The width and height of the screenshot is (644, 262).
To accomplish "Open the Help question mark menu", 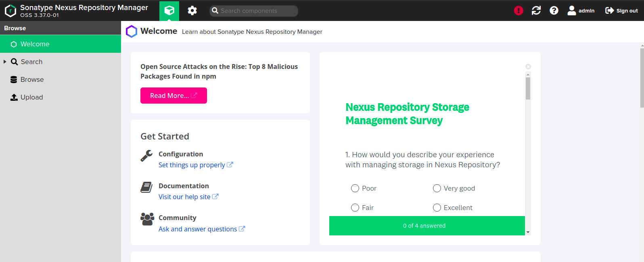I will [554, 10].
